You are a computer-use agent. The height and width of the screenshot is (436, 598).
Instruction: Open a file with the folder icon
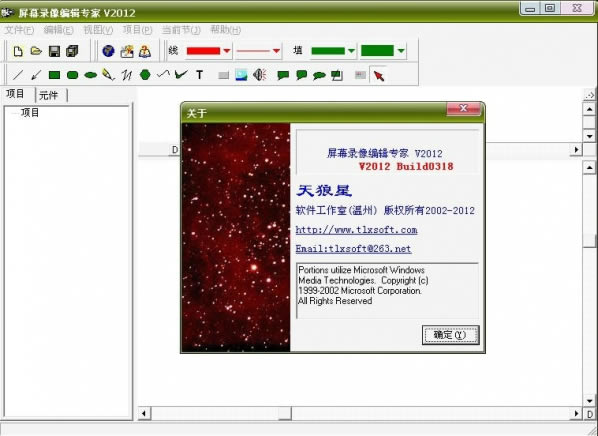click(36, 51)
